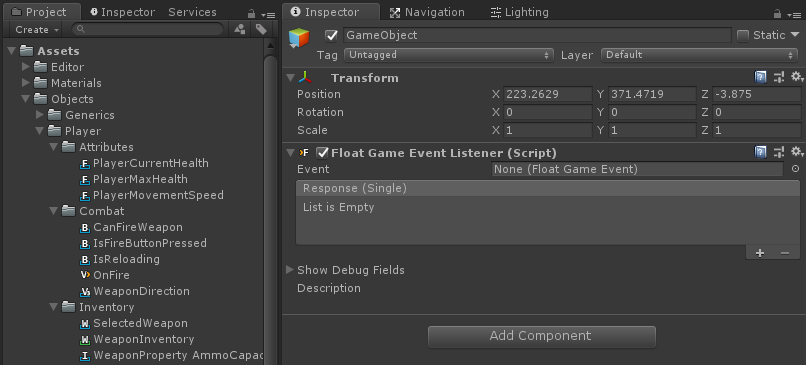Open the Tag dropdown showing Untagged
The image size is (806, 365).
[x=448, y=55]
